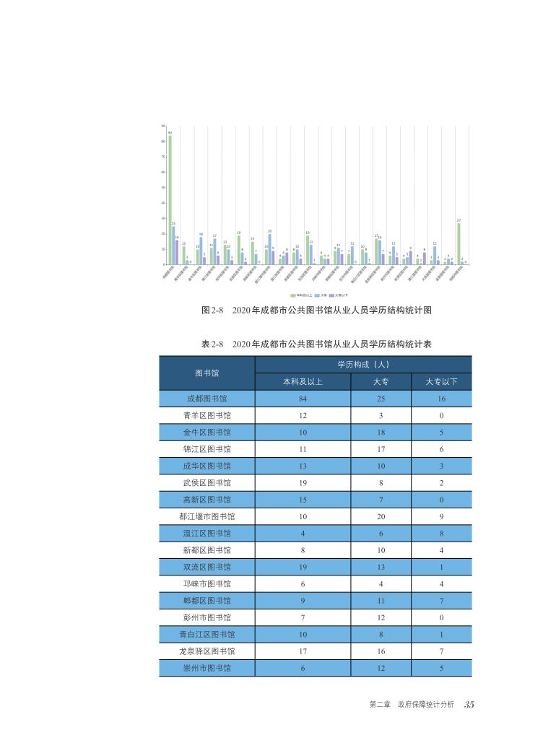543x756 pixels.
Task: Click the 锦江区图书馆 row label
Action: click(207, 449)
